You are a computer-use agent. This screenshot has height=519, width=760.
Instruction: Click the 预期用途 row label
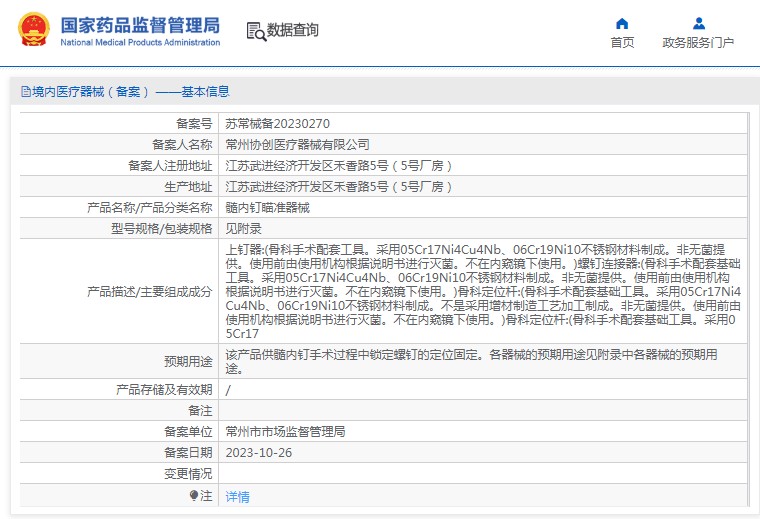click(x=188, y=362)
